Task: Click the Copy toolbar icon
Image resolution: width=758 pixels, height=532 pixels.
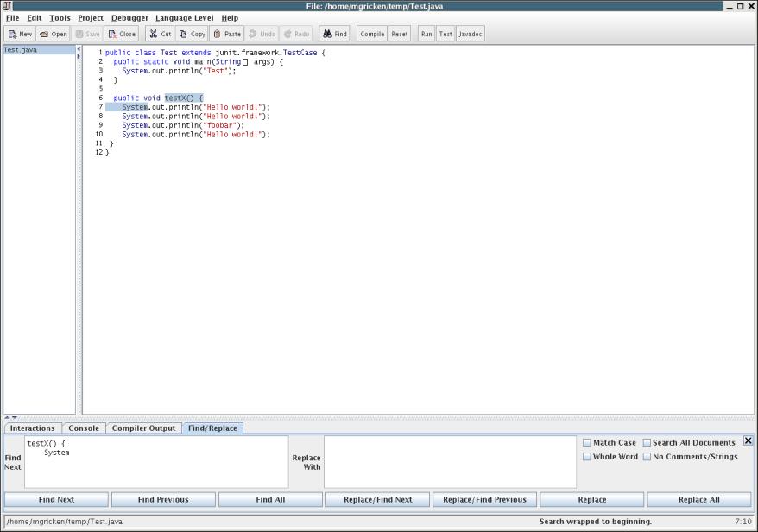Action: click(x=183, y=35)
